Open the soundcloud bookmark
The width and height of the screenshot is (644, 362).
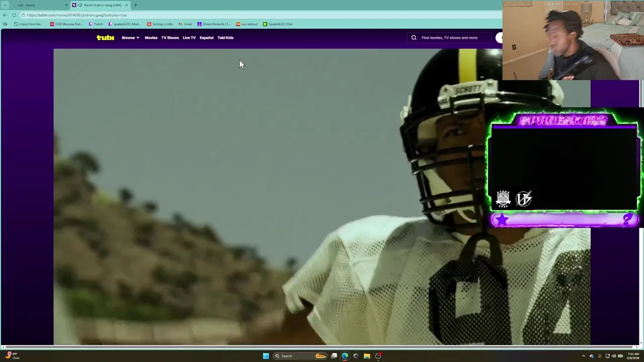pos(247,24)
